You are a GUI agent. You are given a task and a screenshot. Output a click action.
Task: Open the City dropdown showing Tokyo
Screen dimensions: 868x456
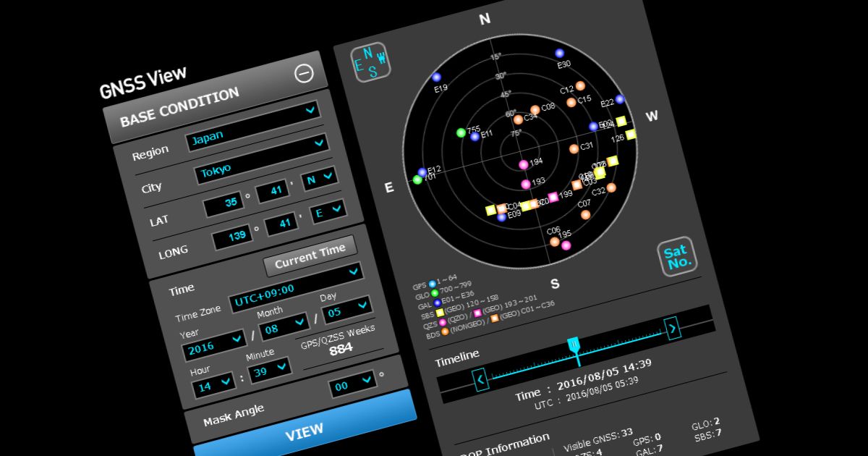(x=261, y=164)
